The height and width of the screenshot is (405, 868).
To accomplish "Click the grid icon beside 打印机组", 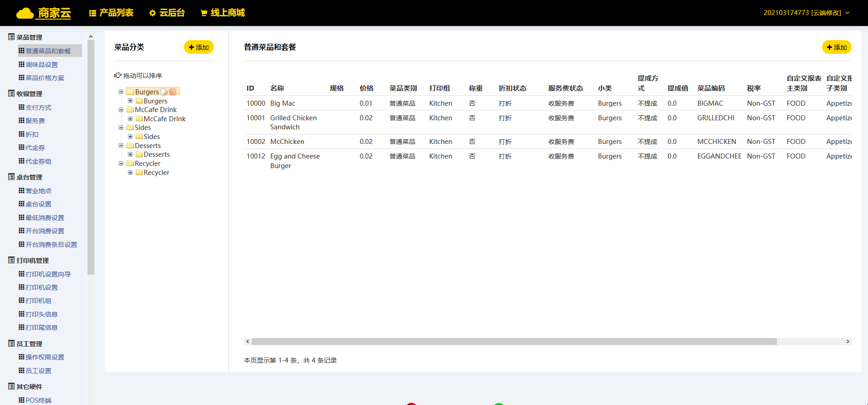I will click(21, 301).
